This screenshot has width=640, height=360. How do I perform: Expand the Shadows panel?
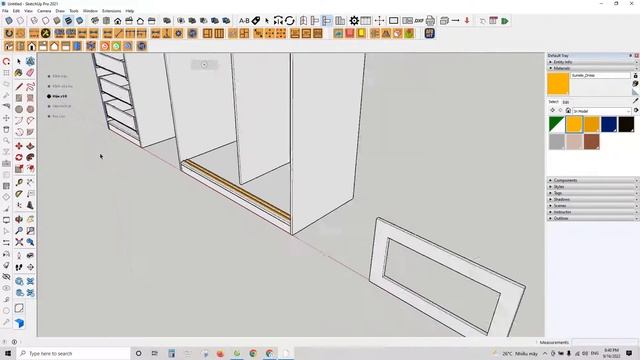click(x=592, y=200)
